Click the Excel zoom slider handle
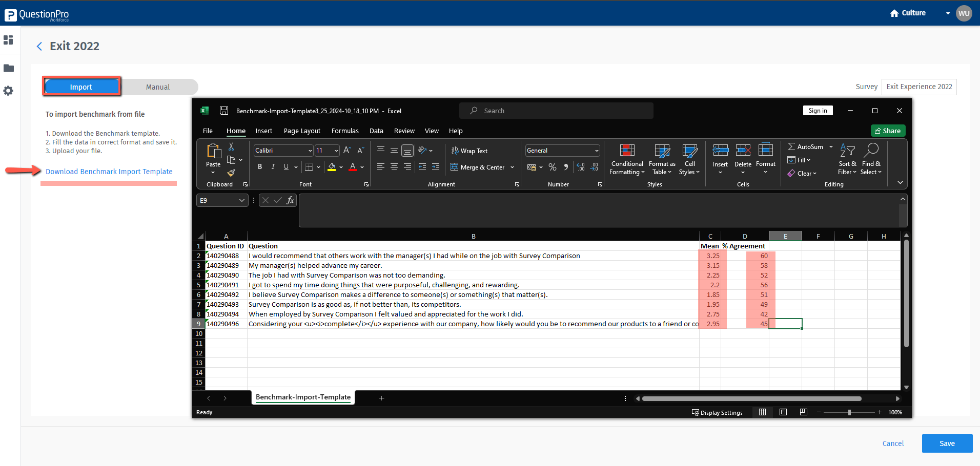 coord(849,413)
